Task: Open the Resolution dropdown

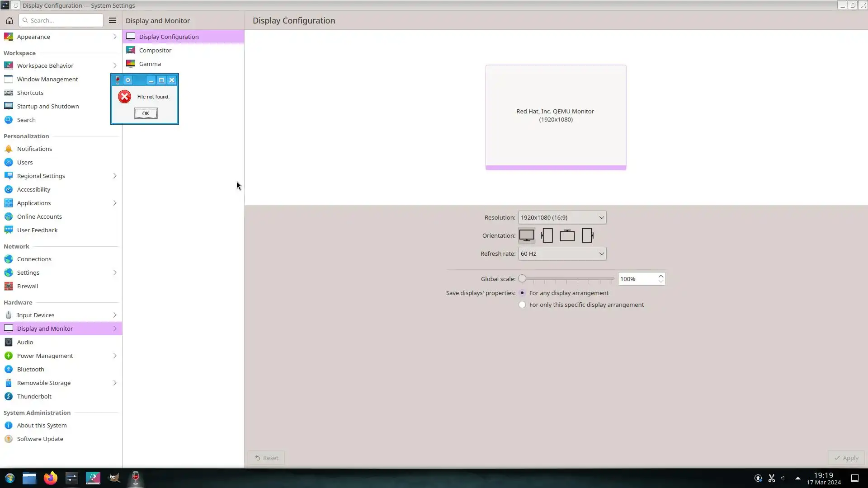Action: [x=561, y=217]
